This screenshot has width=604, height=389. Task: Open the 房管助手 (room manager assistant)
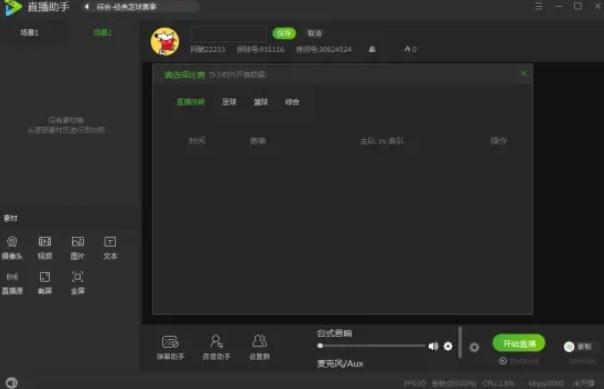[x=216, y=347]
